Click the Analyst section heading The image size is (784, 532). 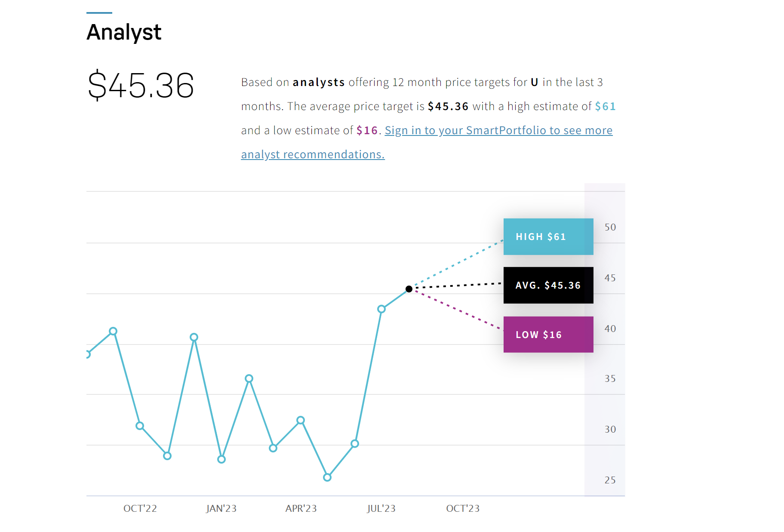[x=124, y=32]
